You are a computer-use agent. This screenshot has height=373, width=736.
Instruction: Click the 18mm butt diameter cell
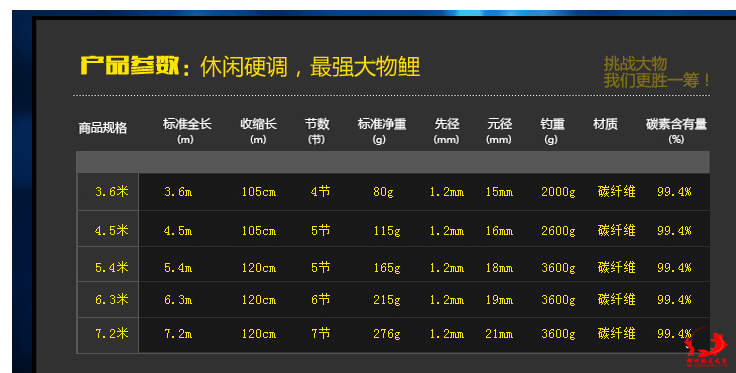click(499, 268)
